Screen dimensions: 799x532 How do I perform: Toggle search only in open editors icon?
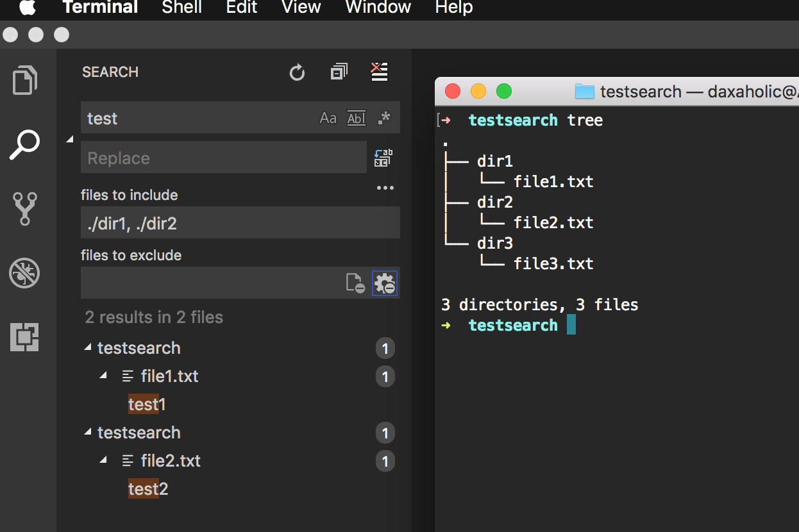tap(355, 283)
